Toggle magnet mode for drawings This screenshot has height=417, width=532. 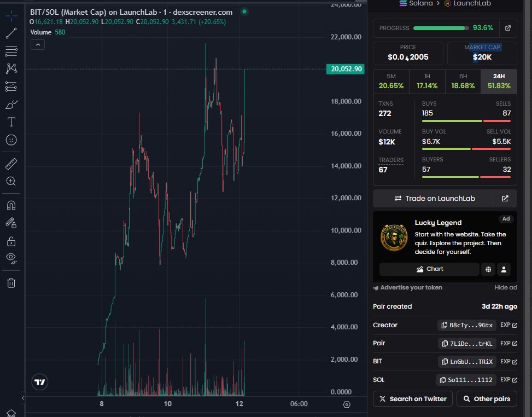click(x=11, y=205)
